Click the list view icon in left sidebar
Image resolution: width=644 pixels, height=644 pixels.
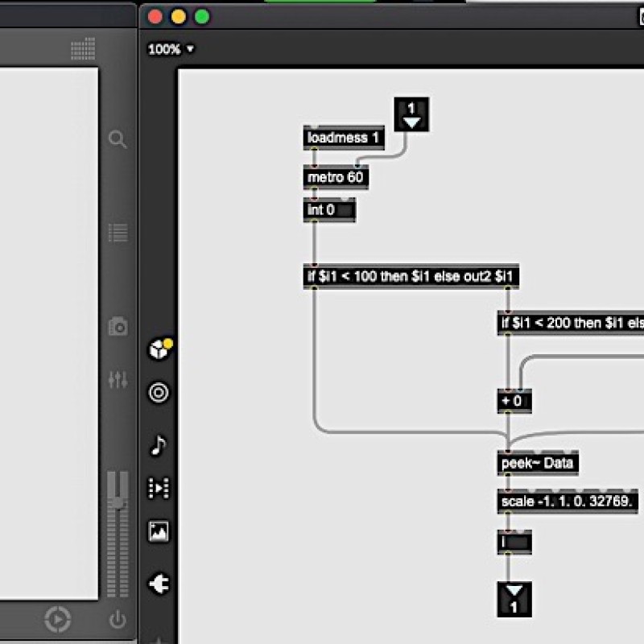point(118,233)
